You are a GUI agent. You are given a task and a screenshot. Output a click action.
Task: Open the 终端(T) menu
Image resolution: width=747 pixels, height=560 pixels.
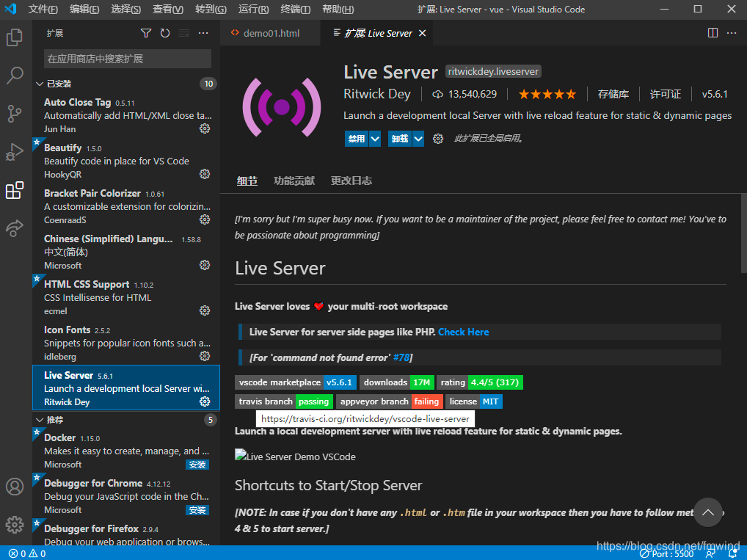(x=296, y=9)
